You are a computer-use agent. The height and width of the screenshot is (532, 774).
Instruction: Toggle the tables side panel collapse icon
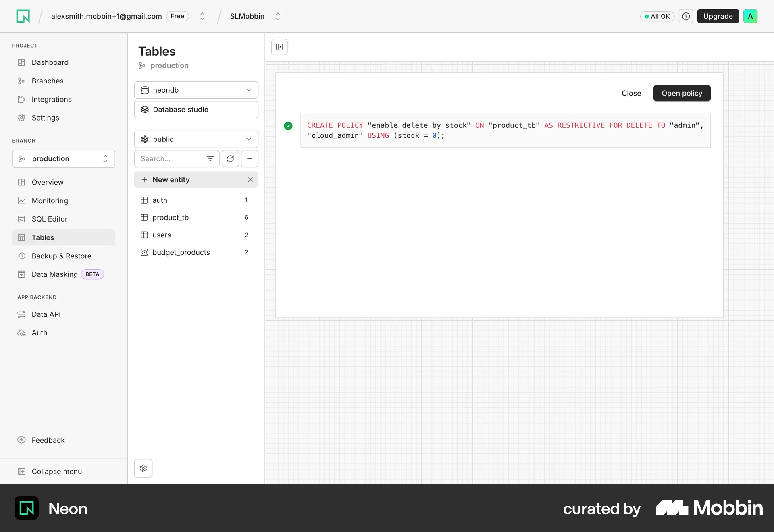coord(279,47)
